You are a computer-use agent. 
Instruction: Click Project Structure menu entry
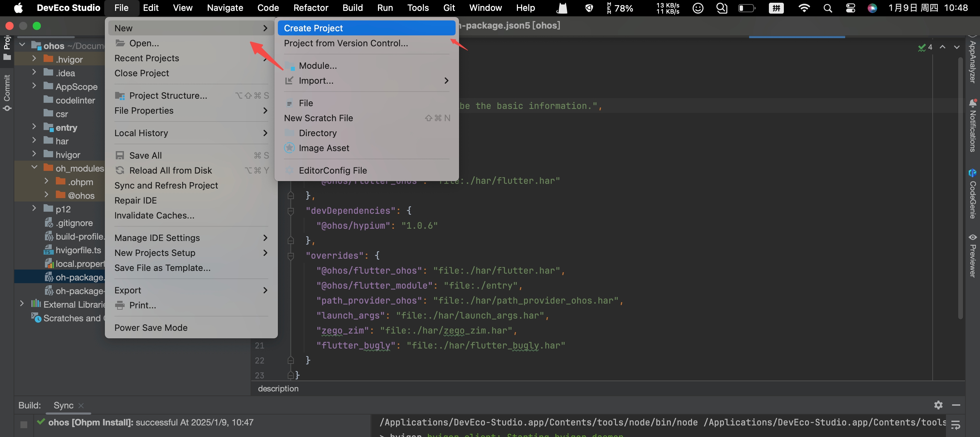click(191, 95)
